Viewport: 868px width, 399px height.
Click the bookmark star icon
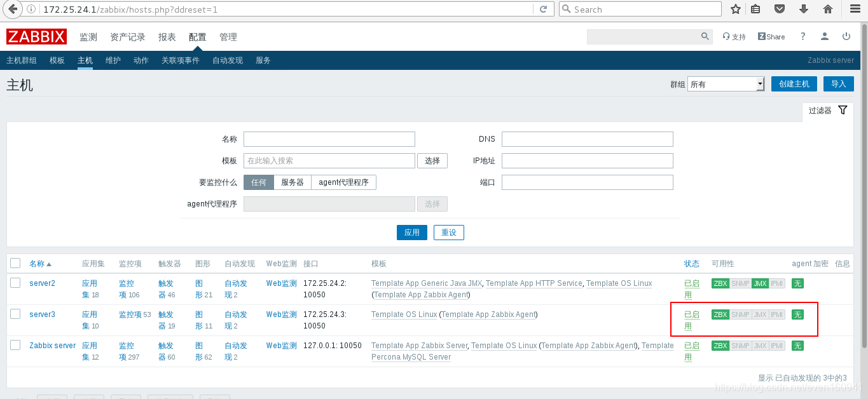[x=736, y=9]
